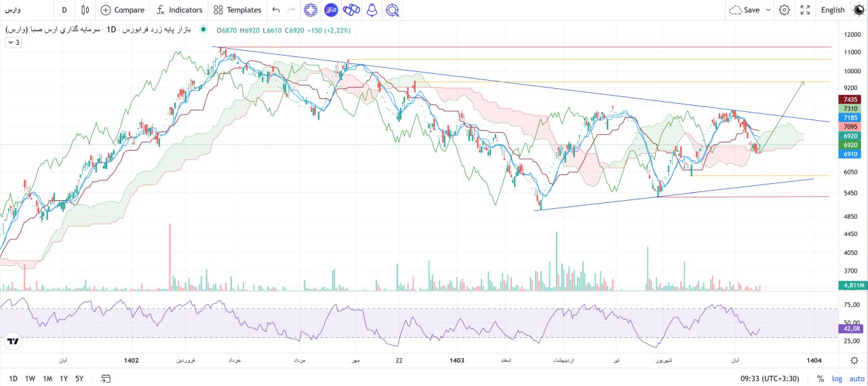This screenshot has height=386, width=868.
Task: Expand the indicator legend showing 3
Action: (13, 43)
